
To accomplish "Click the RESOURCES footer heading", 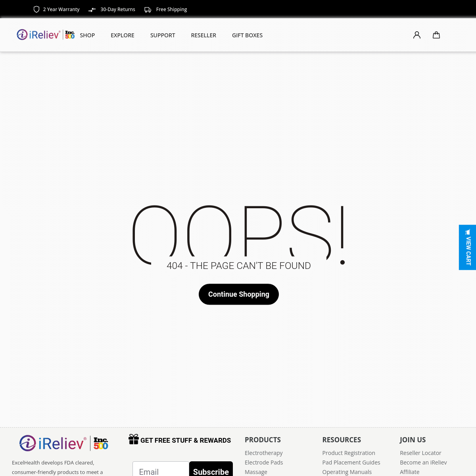I will (342, 440).
